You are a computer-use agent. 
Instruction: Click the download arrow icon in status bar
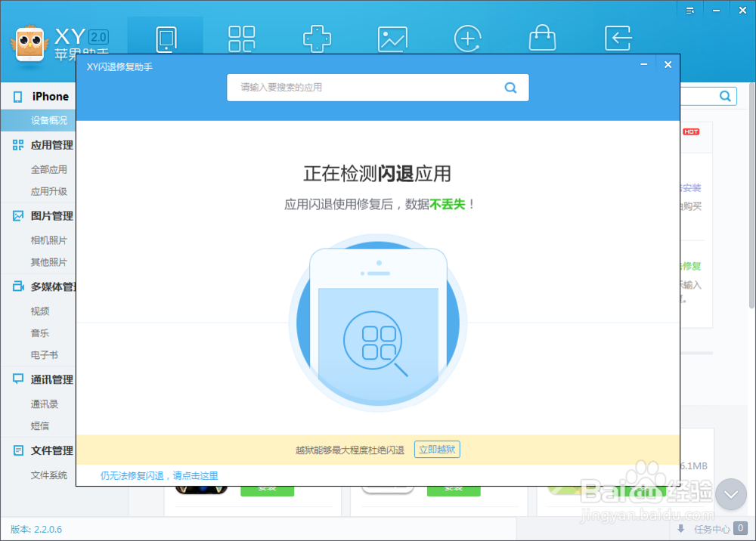(x=681, y=529)
